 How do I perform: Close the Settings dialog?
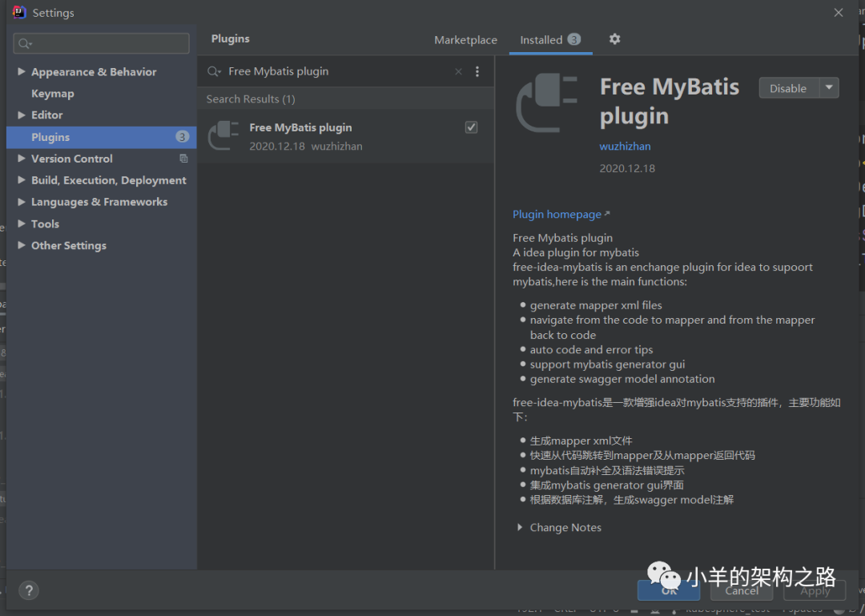pyautogui.click(x=838, y=13)
